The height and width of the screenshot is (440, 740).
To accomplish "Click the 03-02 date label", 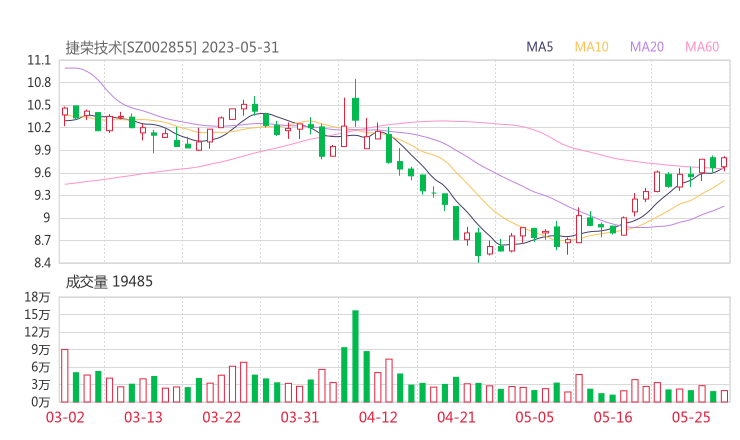I will point(65,417).
